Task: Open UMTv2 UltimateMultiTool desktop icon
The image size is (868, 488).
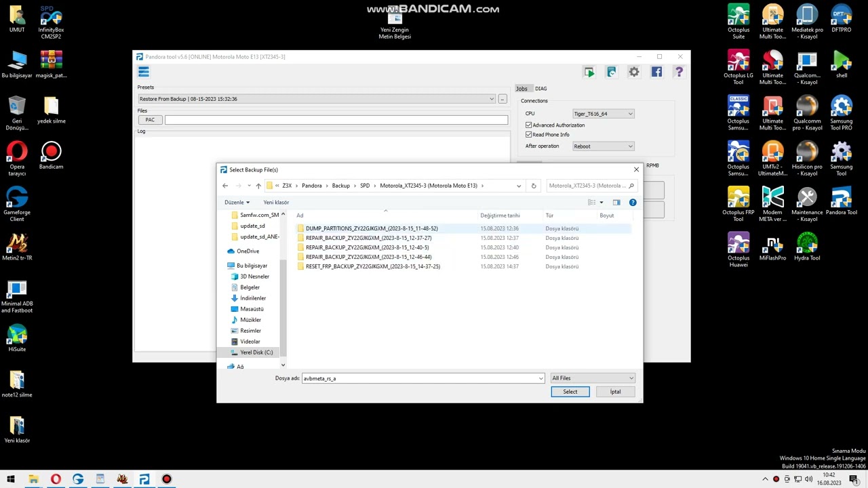Action: [772, 159]
